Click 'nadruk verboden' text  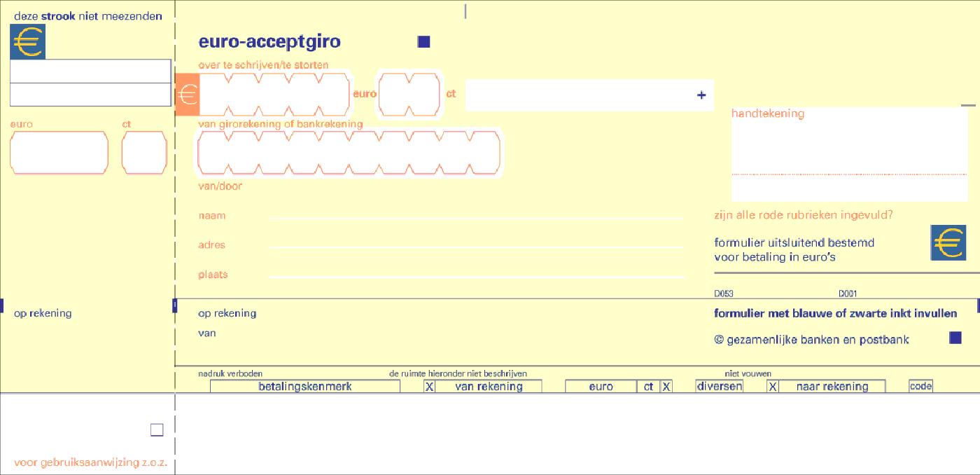pos(230,374)
